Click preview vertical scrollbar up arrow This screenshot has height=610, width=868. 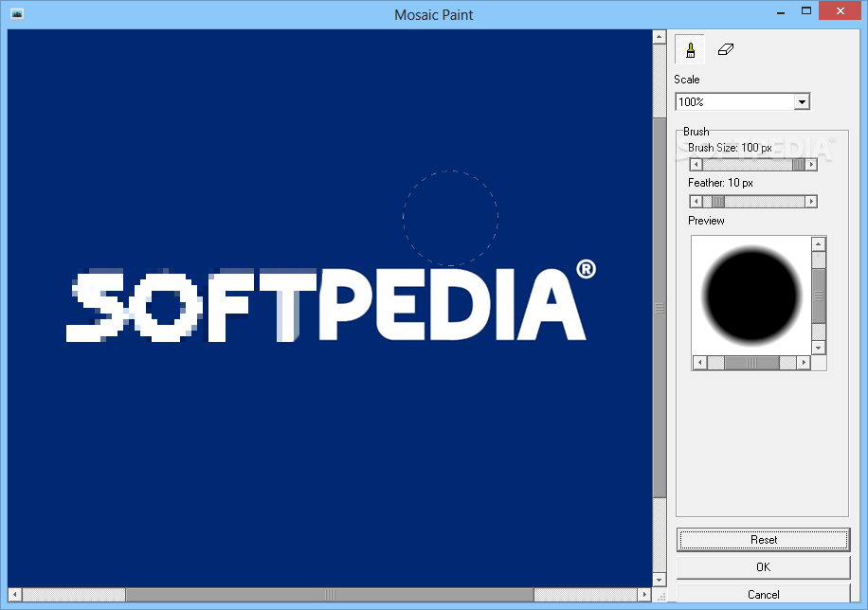click(818, 244)
